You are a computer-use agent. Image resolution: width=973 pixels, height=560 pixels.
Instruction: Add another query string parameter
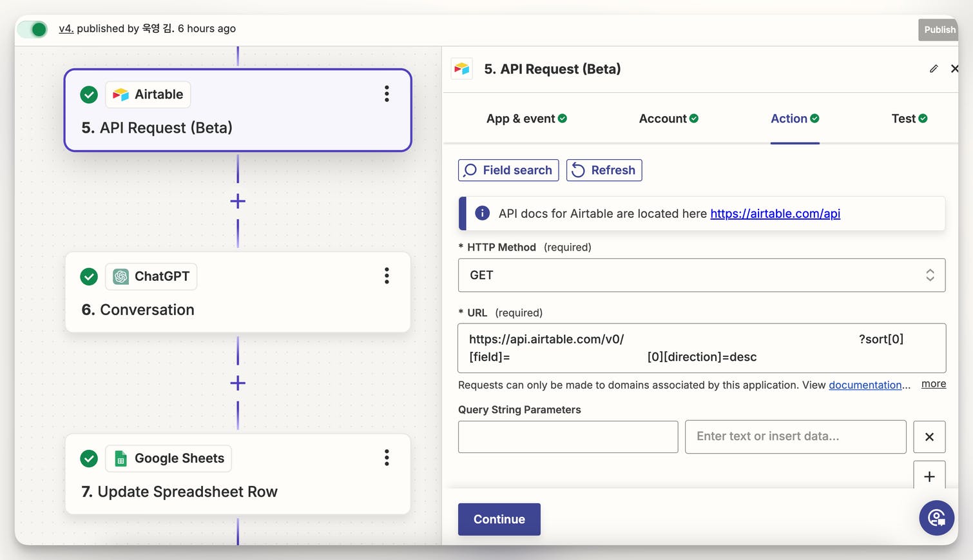[929, 476]
